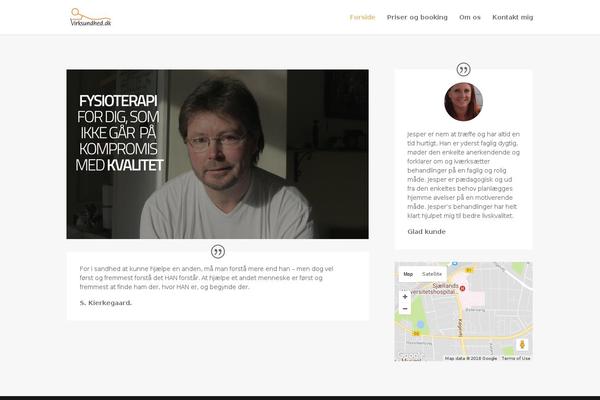Click the Fysioterapi hero banner image
Screen dimensions: 600x400
(x=217, y=154)
